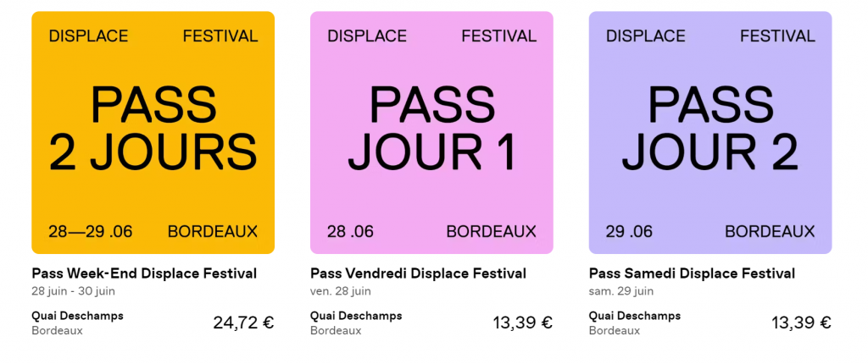Click 28—29 .06 text on yellow poster

point(90,231)
